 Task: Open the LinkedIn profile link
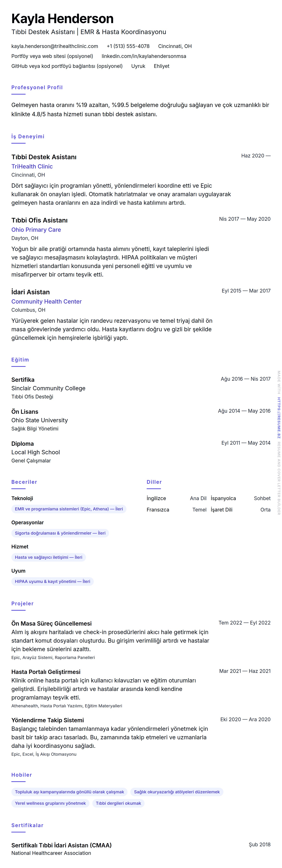[144, 56]
